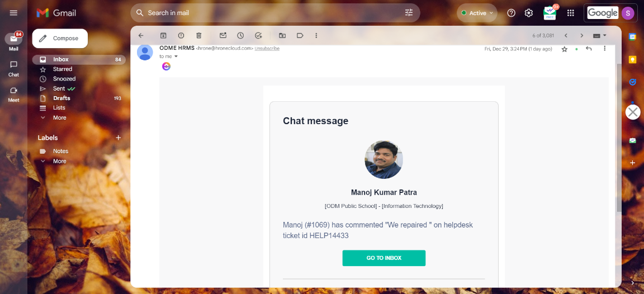Add this email to Tasks
This screenshot has height=294, width=644.
(258, 35)
